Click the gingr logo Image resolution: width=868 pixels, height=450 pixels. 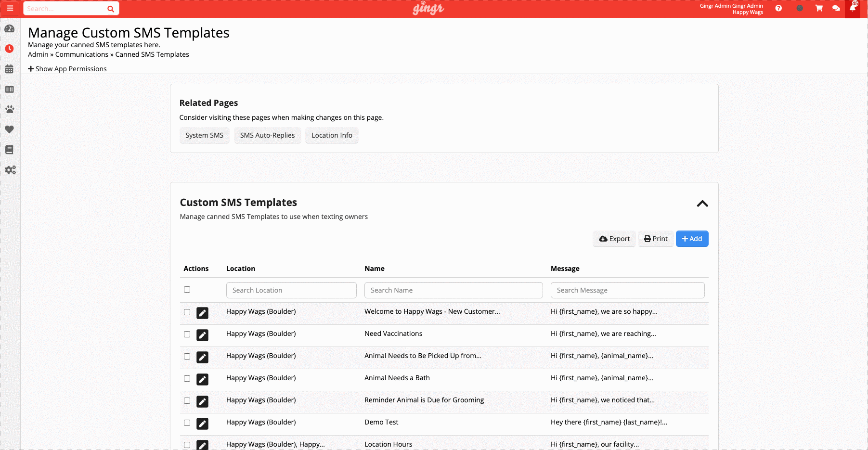[428, 9]
